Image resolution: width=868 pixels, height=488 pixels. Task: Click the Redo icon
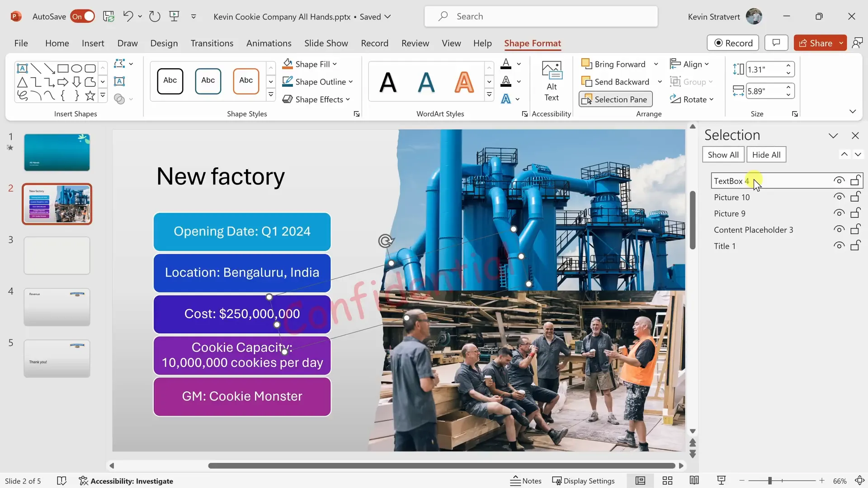[155, 17]
